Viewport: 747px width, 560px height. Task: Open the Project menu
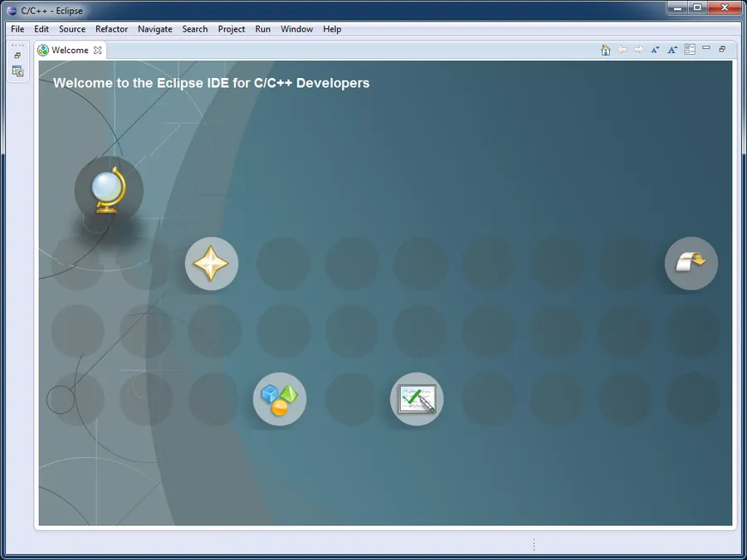(232, 29)
